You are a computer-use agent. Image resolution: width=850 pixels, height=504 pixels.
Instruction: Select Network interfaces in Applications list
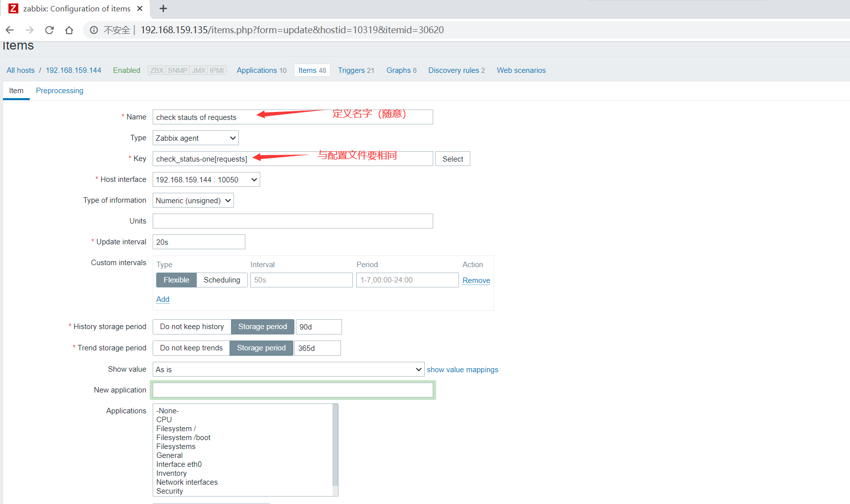click(243, 482)
